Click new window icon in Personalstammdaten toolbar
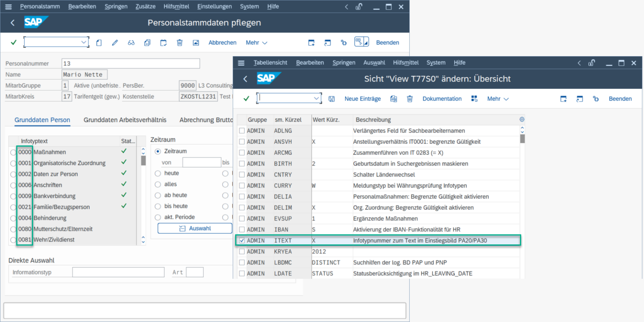 312,42
